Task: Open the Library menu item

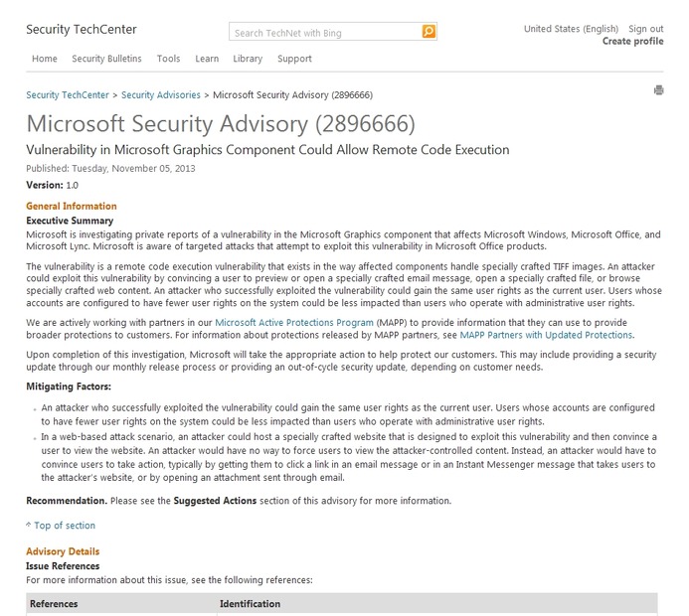Action: coord(248,59)
